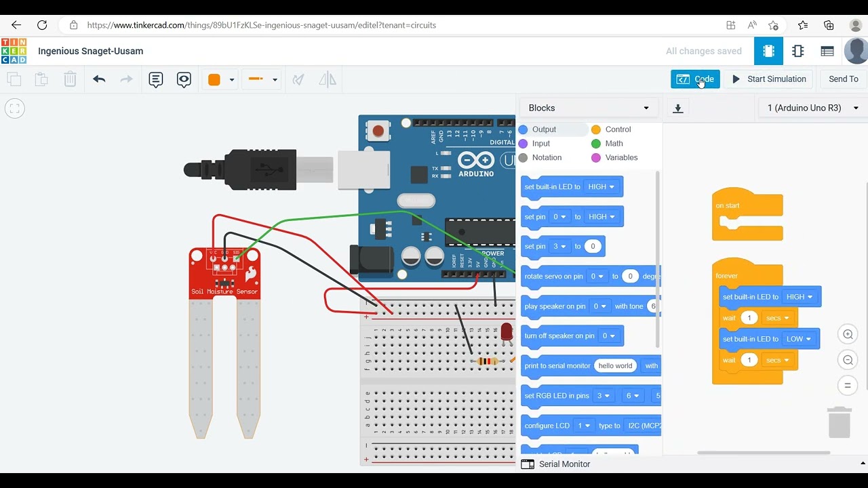The height and width of the screenshot is (488, 868).
Task: Zoom out on the code blocks
Action: pos(848,360)
